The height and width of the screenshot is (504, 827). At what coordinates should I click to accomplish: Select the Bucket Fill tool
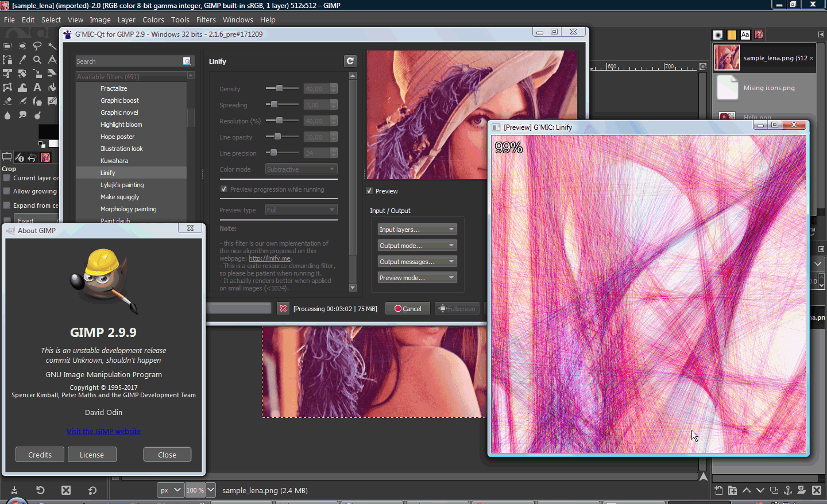coord(52,88)
